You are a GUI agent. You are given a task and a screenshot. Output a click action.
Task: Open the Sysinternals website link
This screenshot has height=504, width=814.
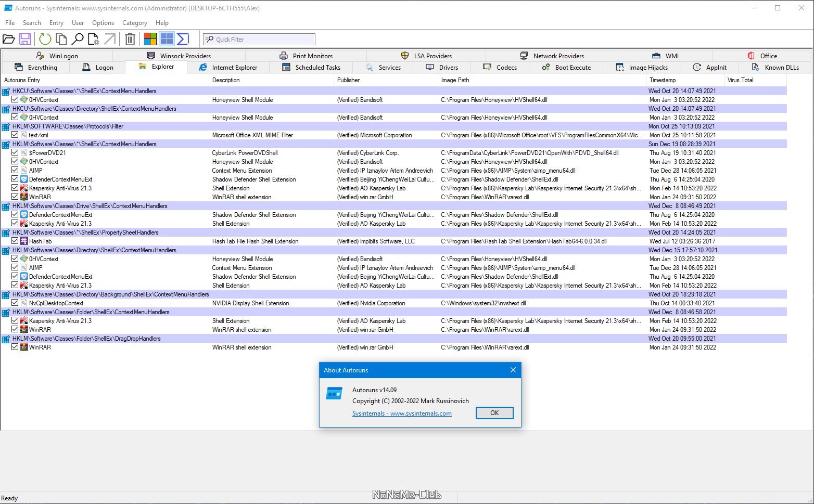402,413
